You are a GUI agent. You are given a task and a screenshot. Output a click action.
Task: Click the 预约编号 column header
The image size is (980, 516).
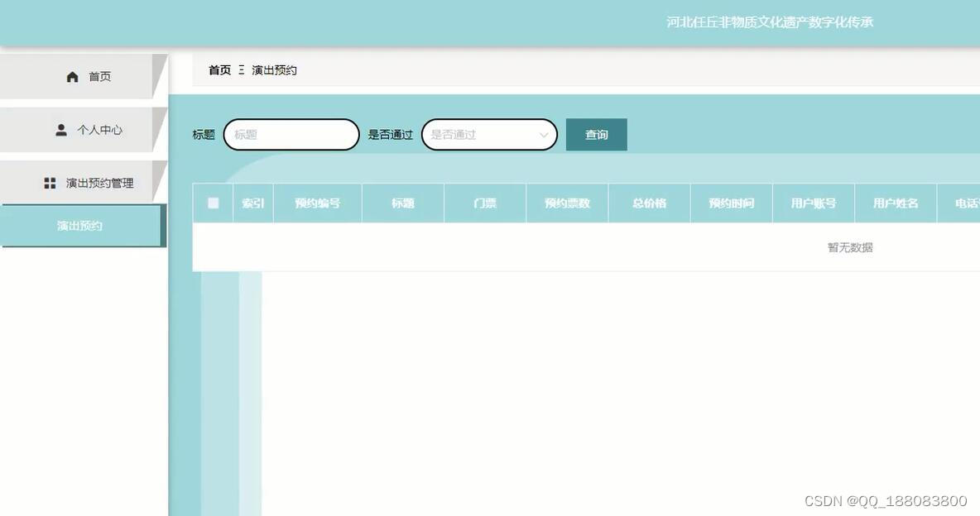[318, 203]
